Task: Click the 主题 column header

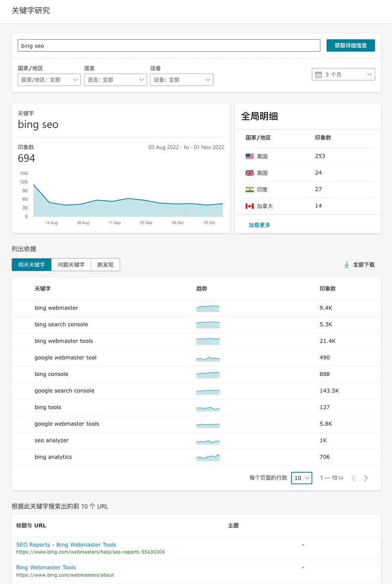Action: coord(233,526)
